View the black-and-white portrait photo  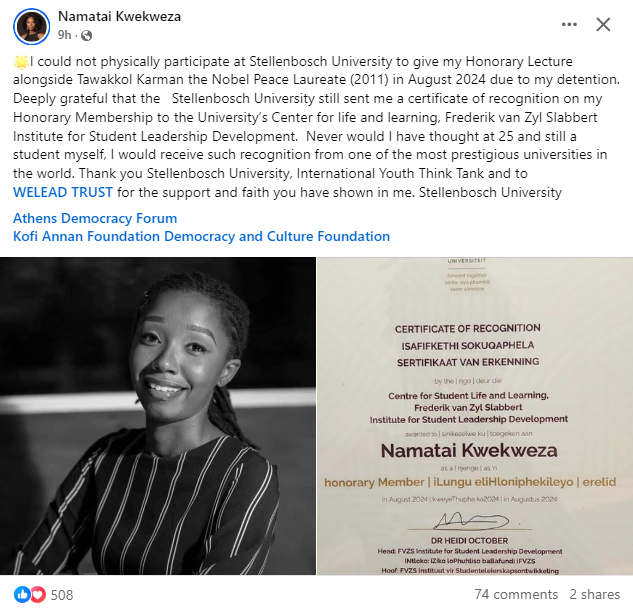(158, 416)
